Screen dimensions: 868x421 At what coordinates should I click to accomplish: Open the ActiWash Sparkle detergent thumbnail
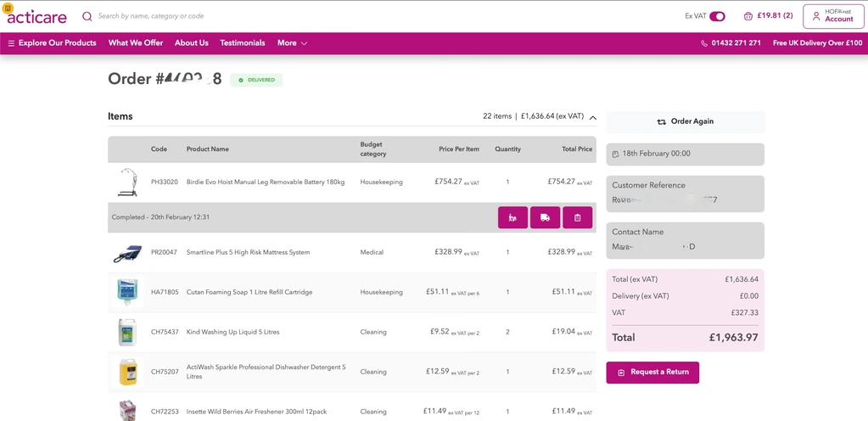[x=128, y=372]
